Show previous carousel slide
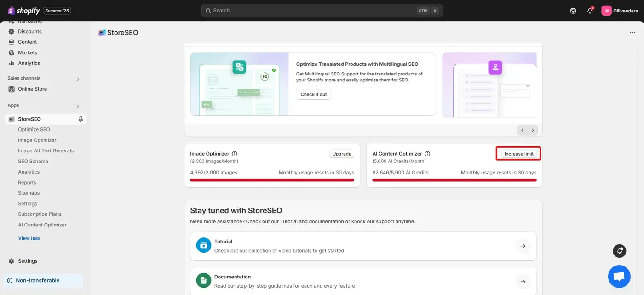The image size is (644, 295). pos(522,130)
